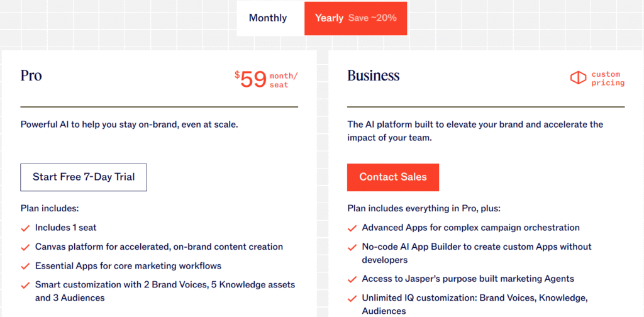Click checkmark beside Includes 1 seat
The width and height of the screenshot is (644, 317).
point(26,228)
